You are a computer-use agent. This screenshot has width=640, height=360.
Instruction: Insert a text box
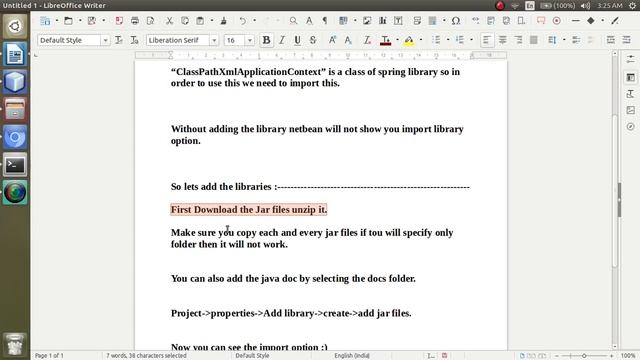(398, 21)
